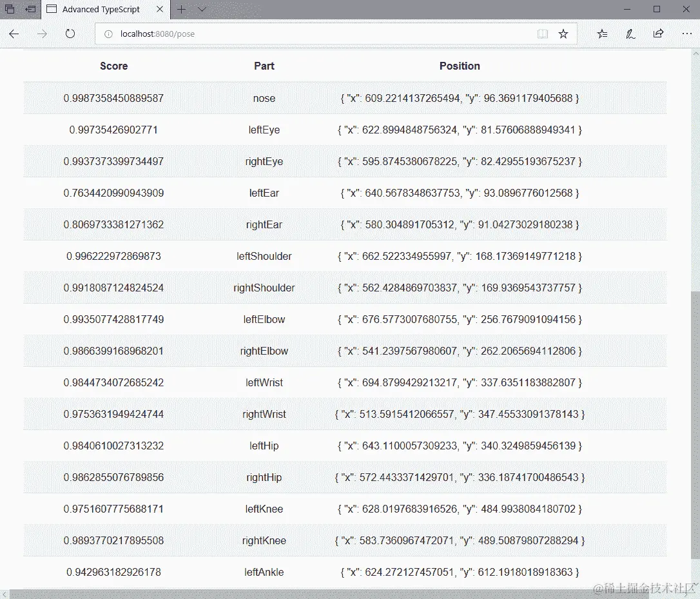Expand the tab previews chevron
700x599 pixels.
[202, 9]
